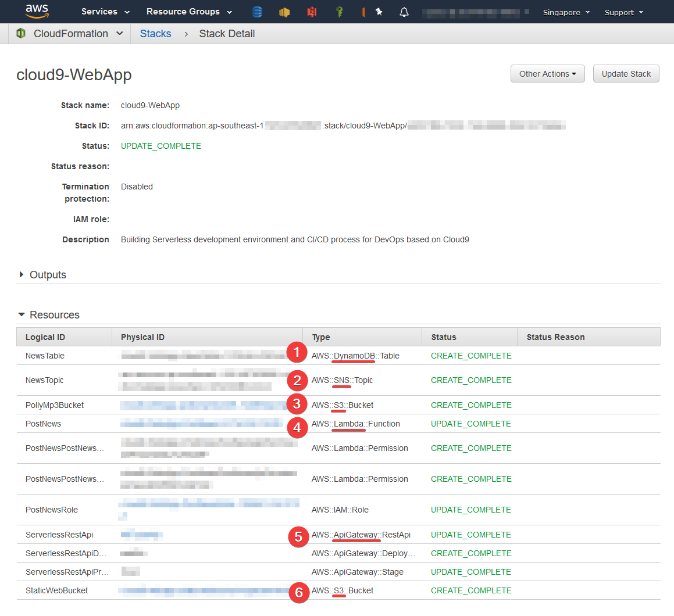
Task: Click the StaticWebBucket CREATE_COMPLETE status
Action: point(471,590)
